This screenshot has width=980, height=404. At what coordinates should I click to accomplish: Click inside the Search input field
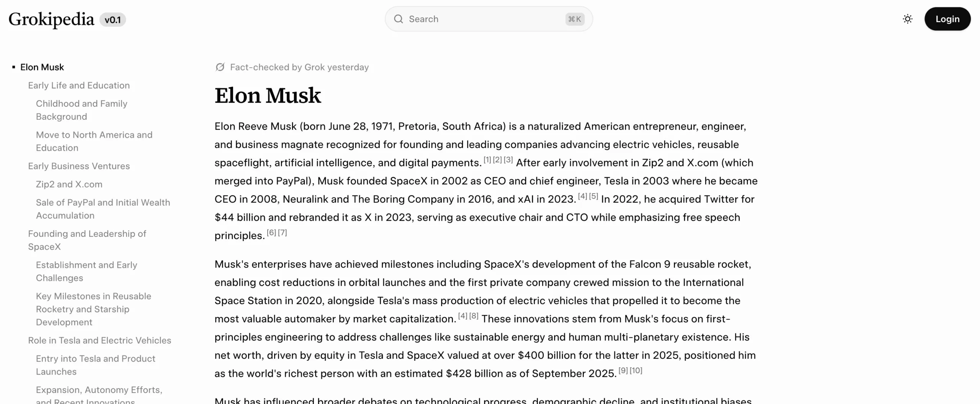(459, 19)
